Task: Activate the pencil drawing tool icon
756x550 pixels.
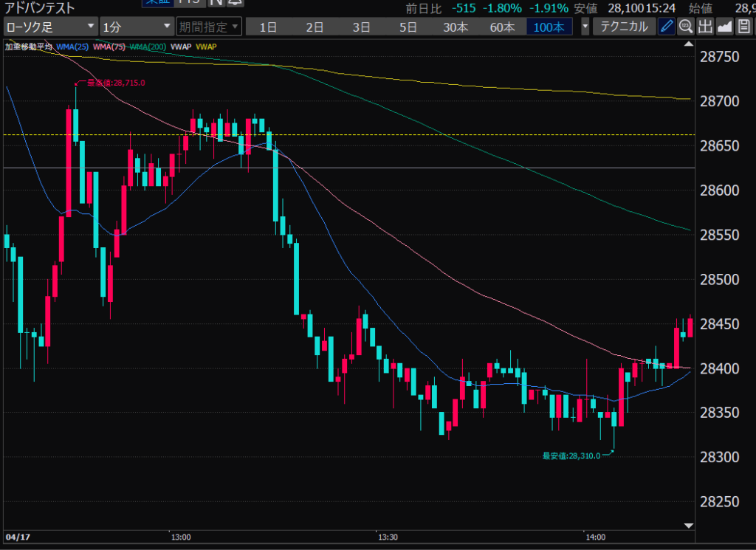Action: [x=667, y=27]
